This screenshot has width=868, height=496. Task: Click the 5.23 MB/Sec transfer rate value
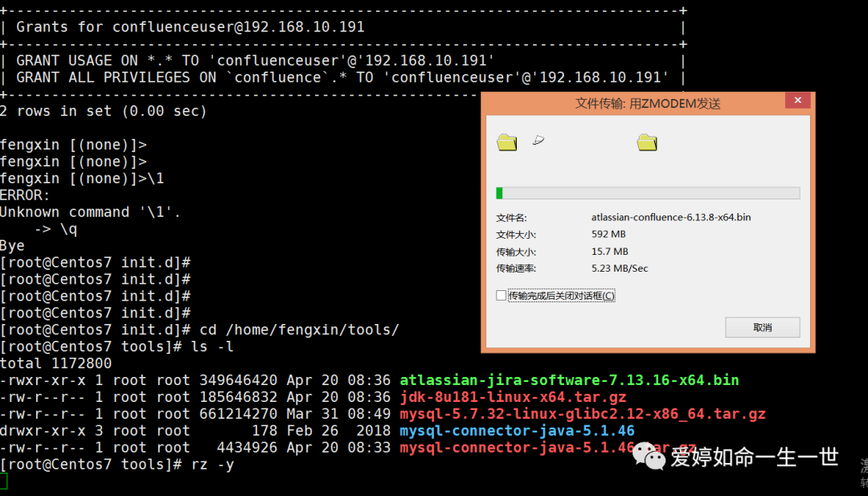click(x=620, y=268)
